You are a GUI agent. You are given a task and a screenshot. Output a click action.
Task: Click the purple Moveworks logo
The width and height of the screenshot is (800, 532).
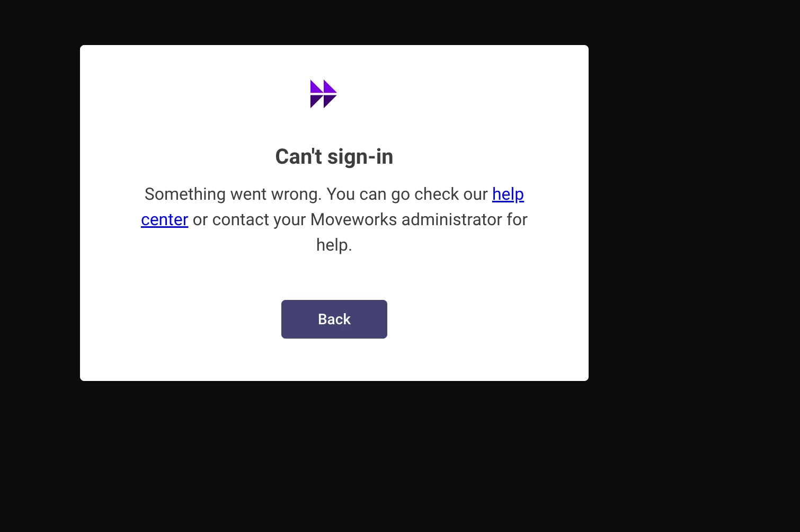(x=324, y=94)
